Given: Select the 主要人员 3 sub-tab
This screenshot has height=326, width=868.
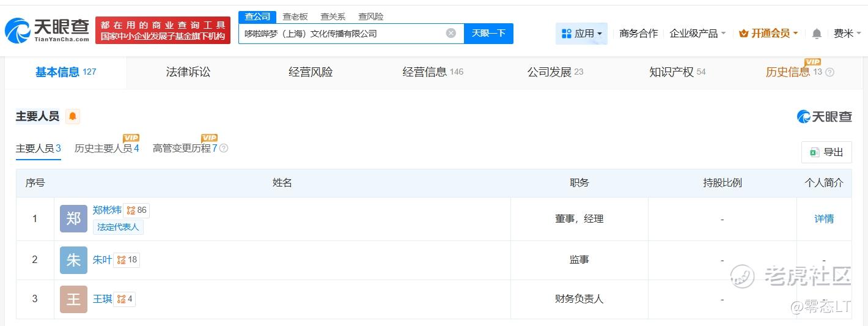Looking at the screenshot, I should [39, 149].
